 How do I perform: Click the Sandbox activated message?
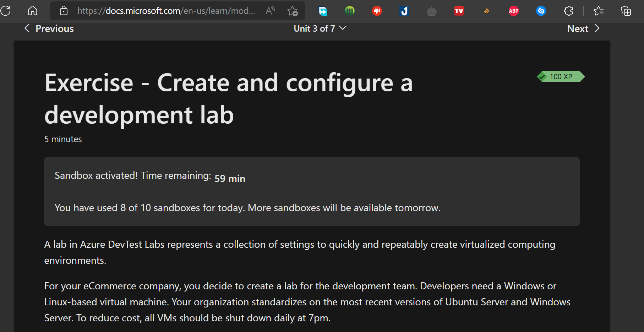click(x=133, y=175)
